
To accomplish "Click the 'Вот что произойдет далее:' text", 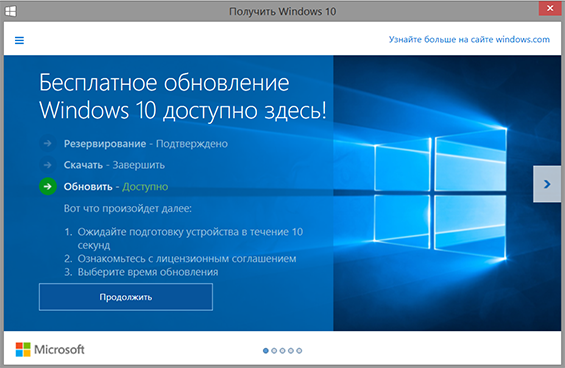I will pos(128,208).
